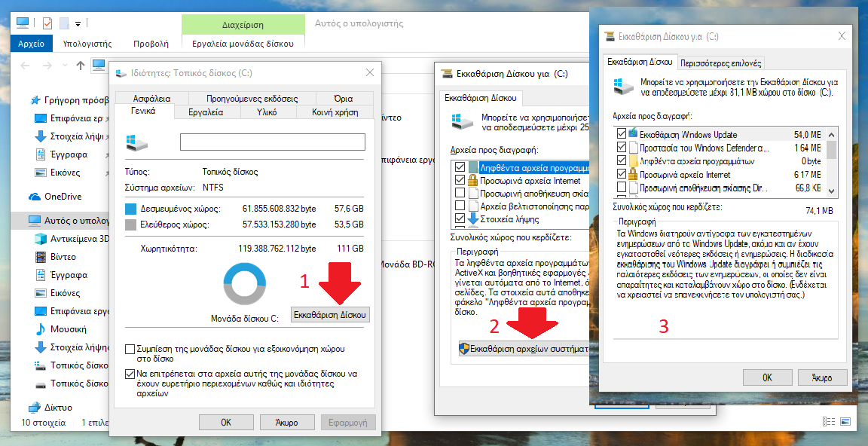Open the Ασφάλεια tab in Properties
The image size is (868, 446).
(x=151, y=99)
